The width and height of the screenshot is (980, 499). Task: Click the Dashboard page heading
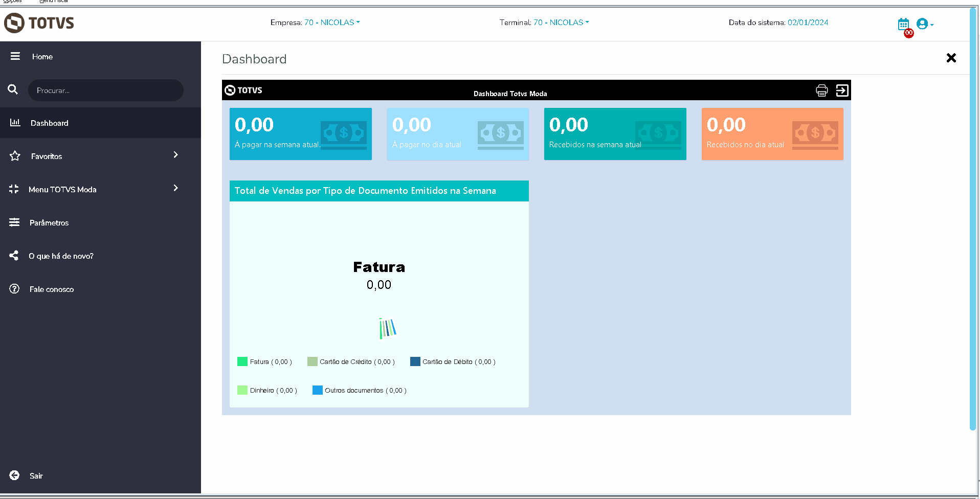254,59
